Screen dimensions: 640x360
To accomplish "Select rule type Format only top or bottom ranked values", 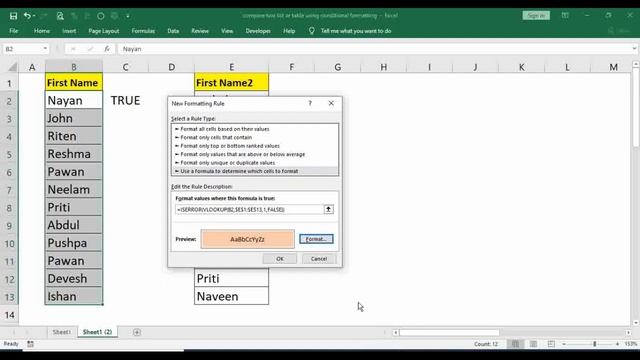I will tap(255, 146).
